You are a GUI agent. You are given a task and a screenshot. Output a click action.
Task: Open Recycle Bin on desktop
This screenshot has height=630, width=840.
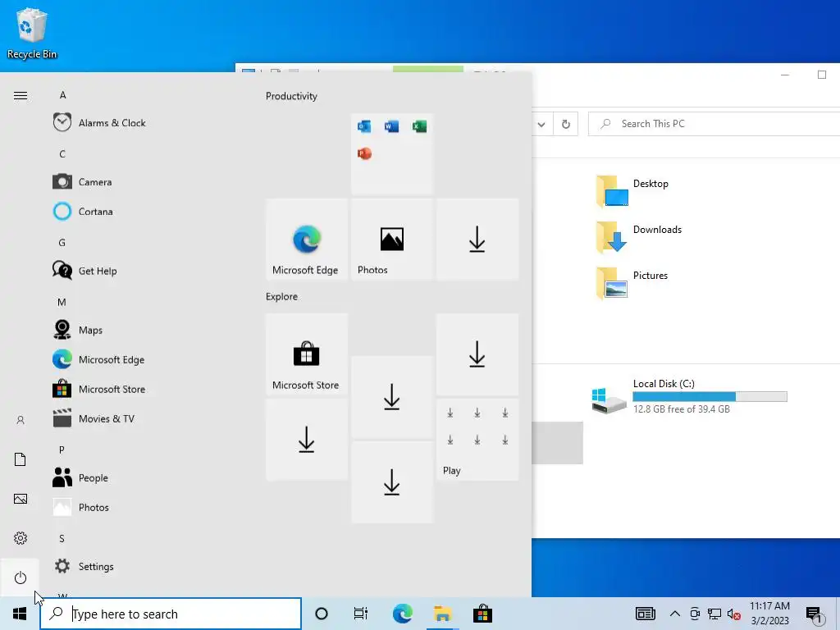[x=32, y=33]
